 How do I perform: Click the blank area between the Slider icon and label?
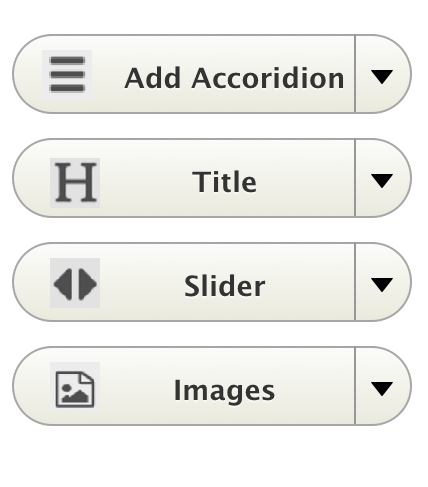point(142,283)
